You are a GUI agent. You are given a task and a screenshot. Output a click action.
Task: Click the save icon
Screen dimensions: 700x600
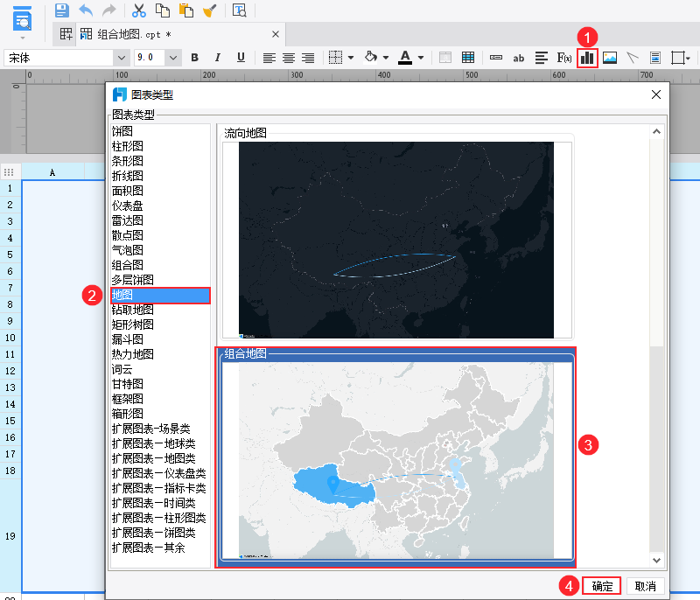coord(62,10)
